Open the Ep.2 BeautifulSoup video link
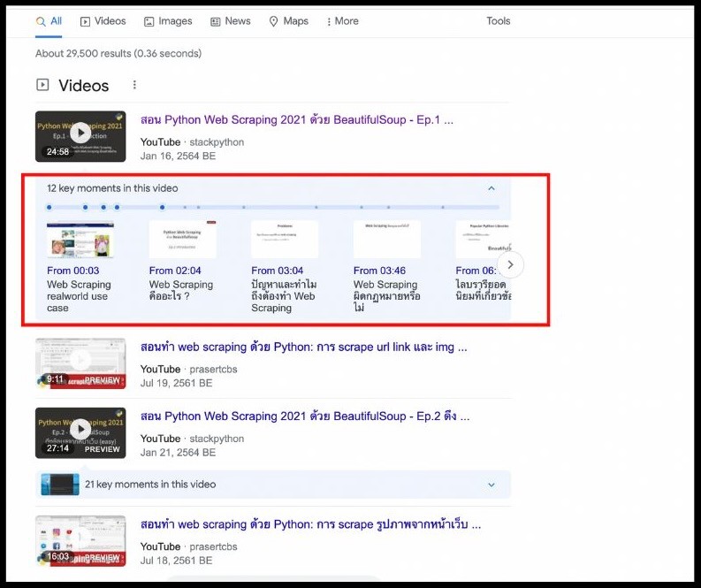701x588 pixels. (305, 416)
